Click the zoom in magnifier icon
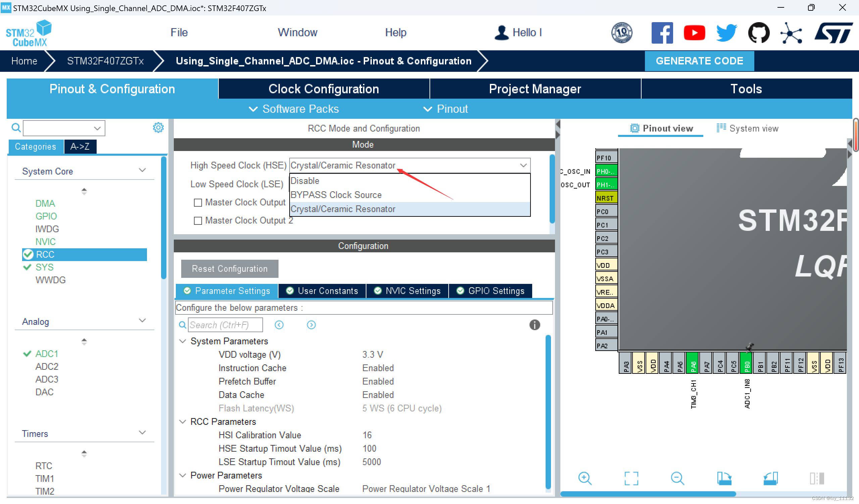859x504 pixels. coord(585,478)
